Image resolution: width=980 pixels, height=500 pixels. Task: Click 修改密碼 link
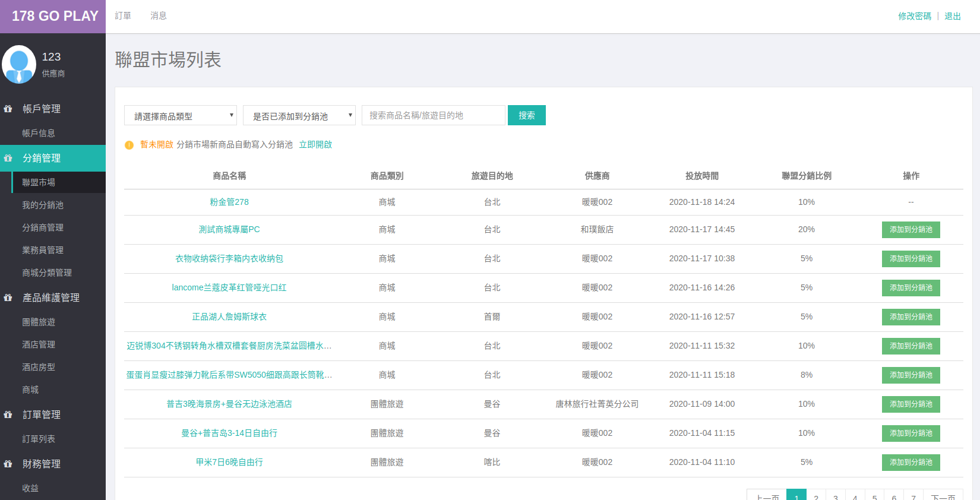[x=915, y=16]
